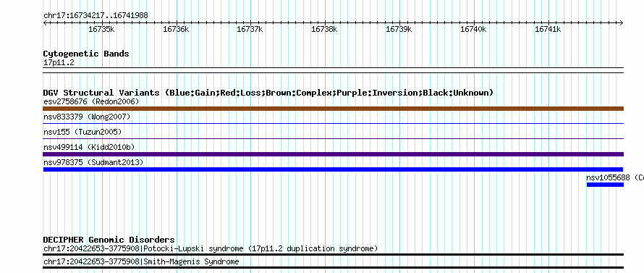Image resolution: width=644 pixels, height=273 pixels.
Task: Click the DECIPHER Genomic Disorders track title
Action: point(109,240)
